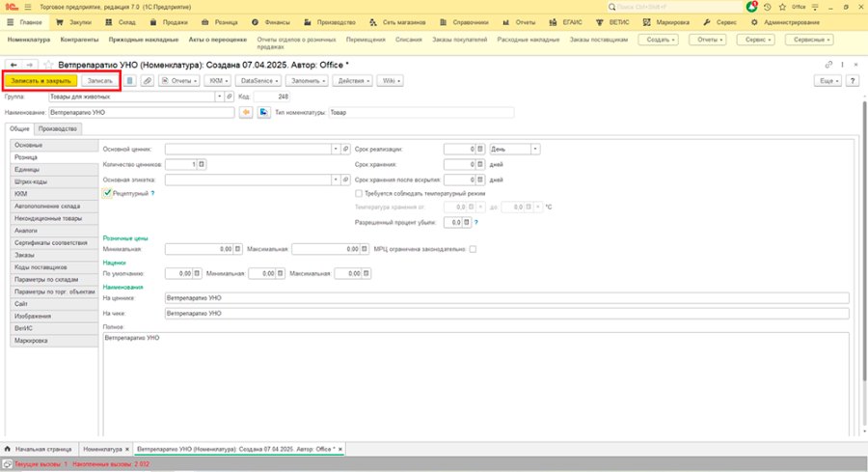Click the orange arrow icon next to Наименование
Image resolution: width=868 pixels, height=472 pixels.
tap(246, 113)
